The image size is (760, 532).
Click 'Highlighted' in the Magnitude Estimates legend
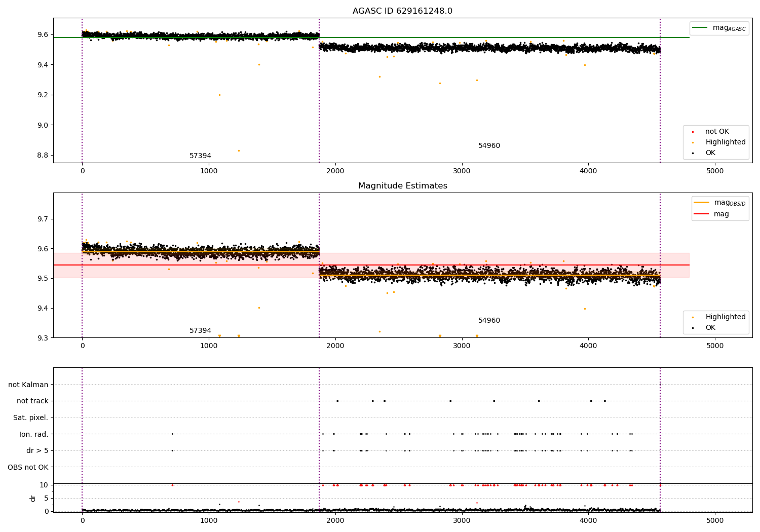(726, 317)
